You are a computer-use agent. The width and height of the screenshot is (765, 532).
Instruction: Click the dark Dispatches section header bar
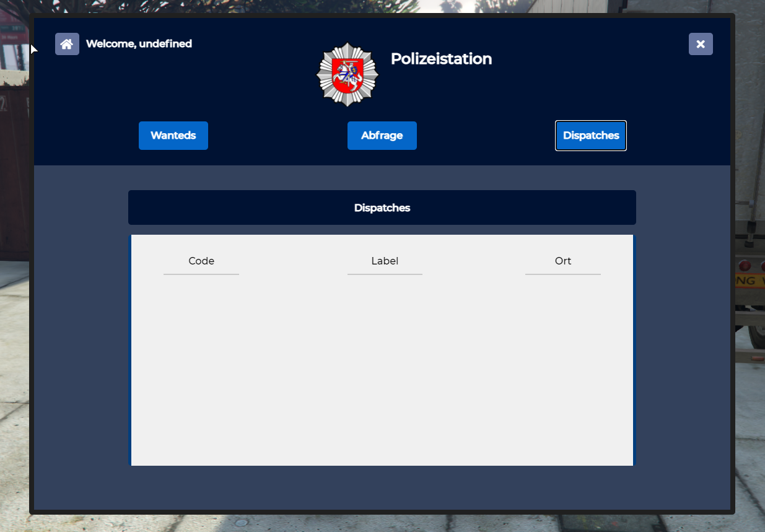(382, 207)
